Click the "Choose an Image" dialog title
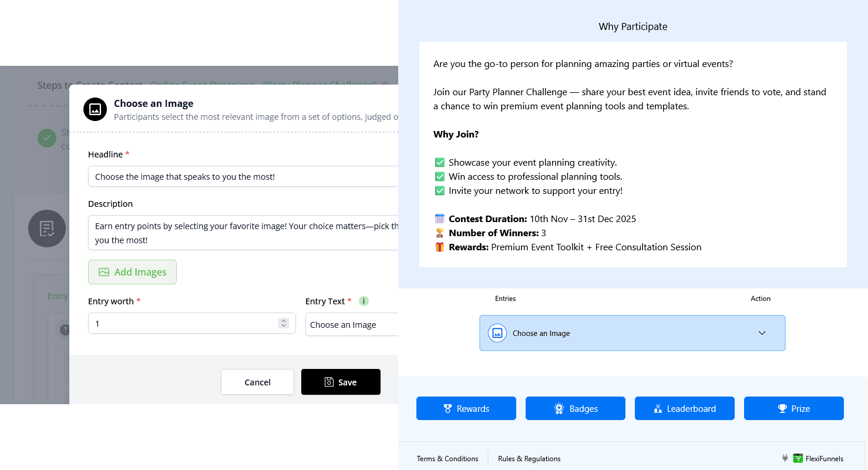 click(153, 103)
